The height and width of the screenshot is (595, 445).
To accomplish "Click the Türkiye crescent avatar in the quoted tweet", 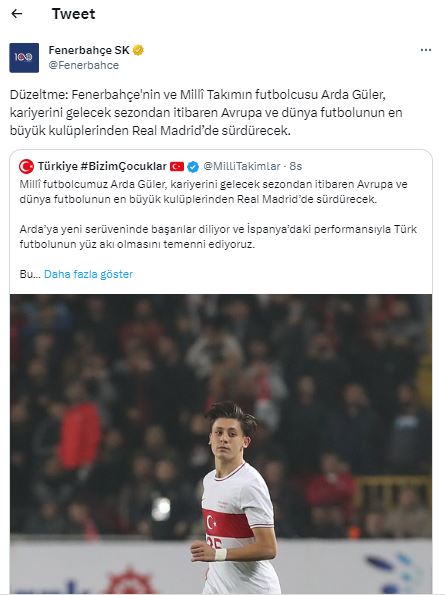I will 27,166.
